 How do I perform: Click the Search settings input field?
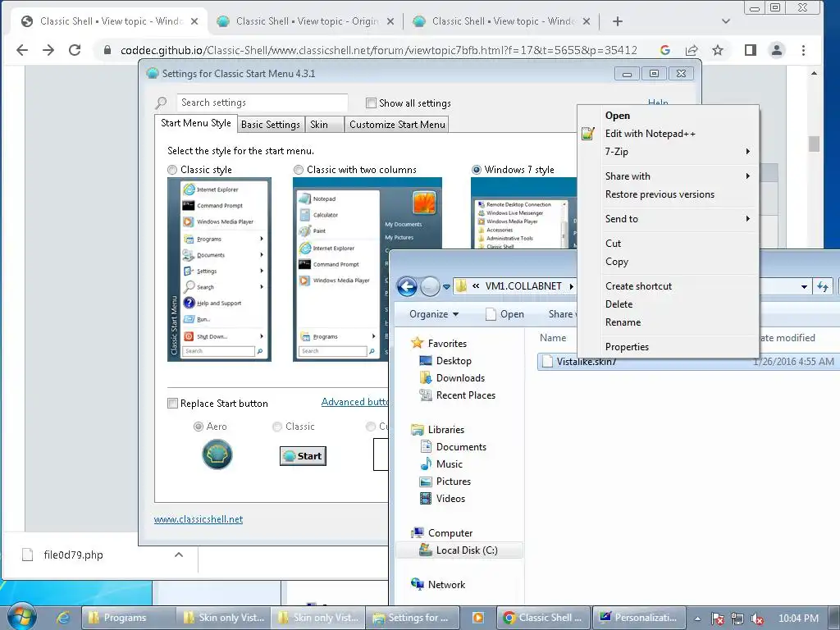tap(262, 103)
